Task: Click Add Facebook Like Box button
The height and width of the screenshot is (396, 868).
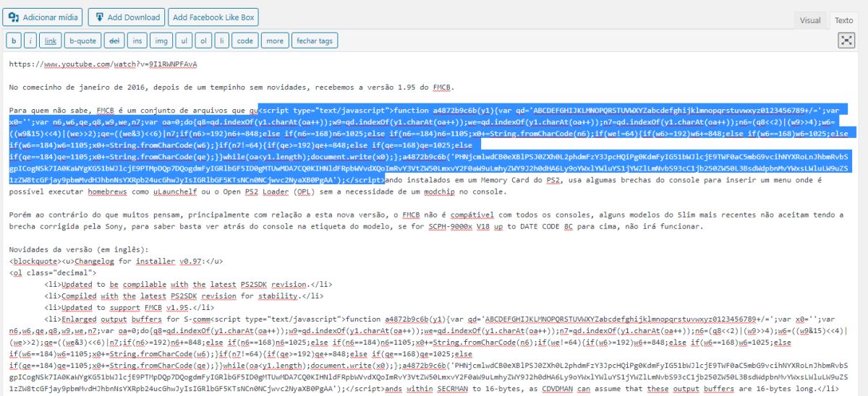Action: [213, 17]
